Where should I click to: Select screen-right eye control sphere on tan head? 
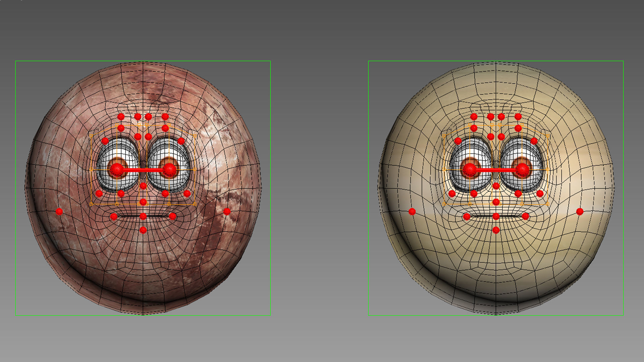[x=522, y=170]
